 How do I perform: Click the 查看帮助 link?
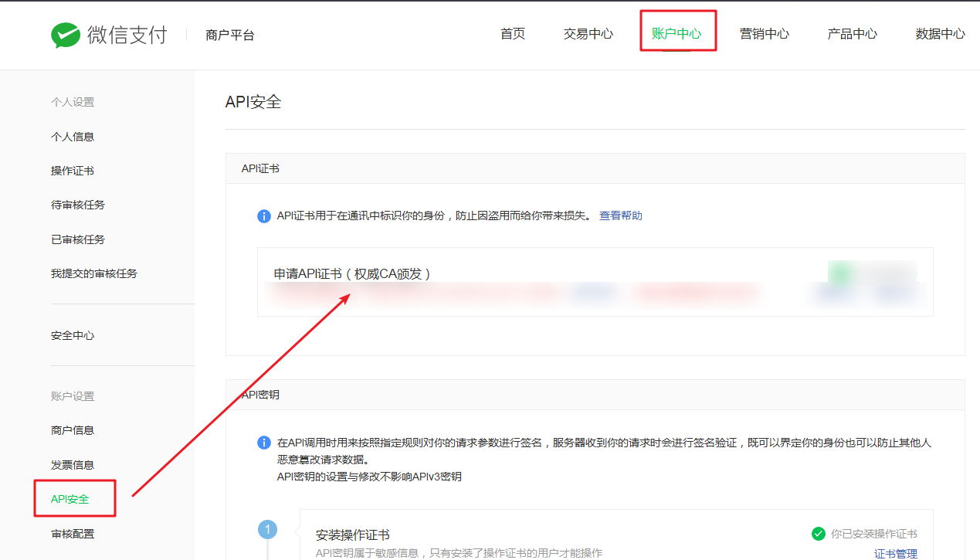(621, 216)
